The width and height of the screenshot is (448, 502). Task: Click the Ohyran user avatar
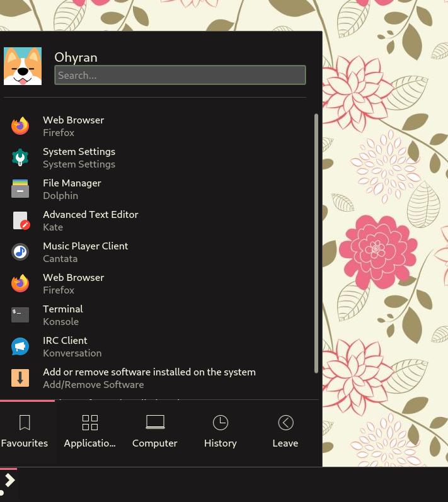[23, 66]
